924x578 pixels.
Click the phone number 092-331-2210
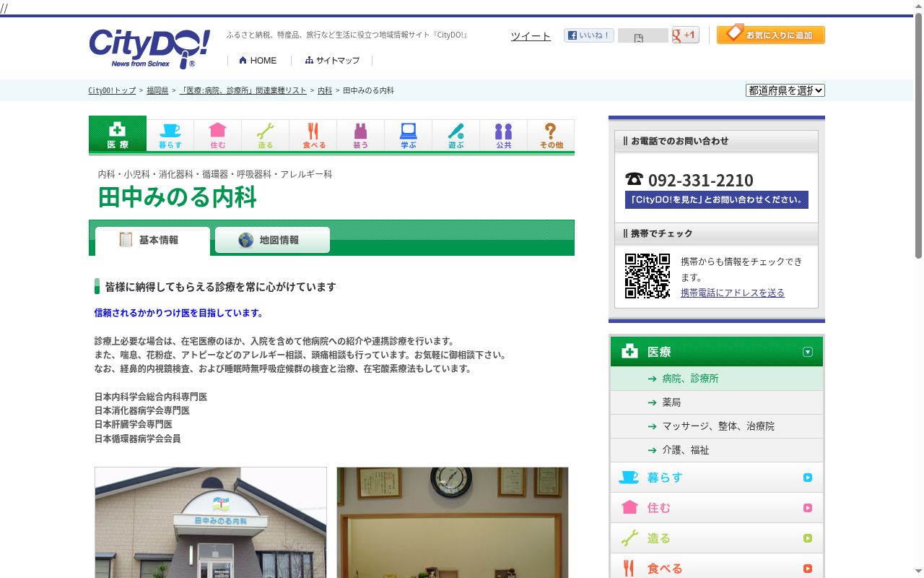click(x=700, y=181)
